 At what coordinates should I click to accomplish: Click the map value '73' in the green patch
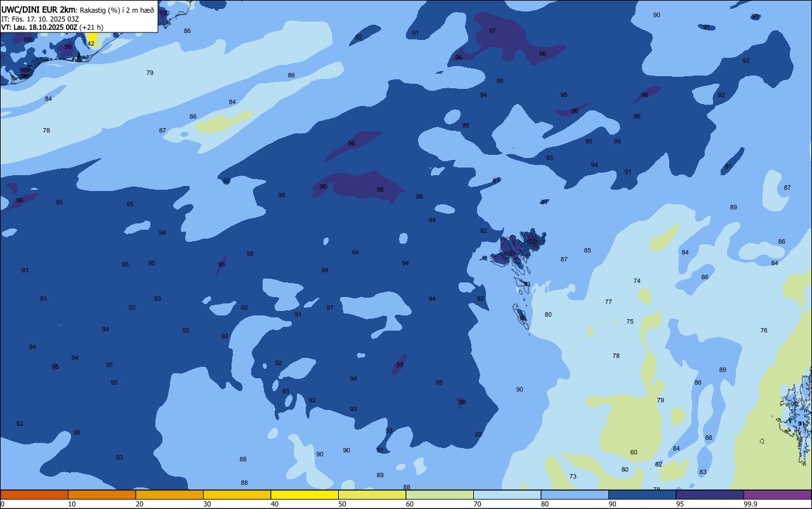tap(573, 477)
